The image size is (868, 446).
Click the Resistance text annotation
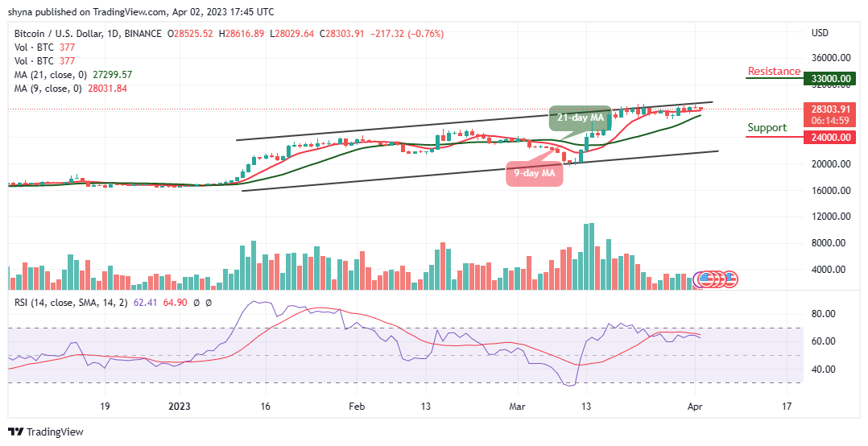point(774,71)
